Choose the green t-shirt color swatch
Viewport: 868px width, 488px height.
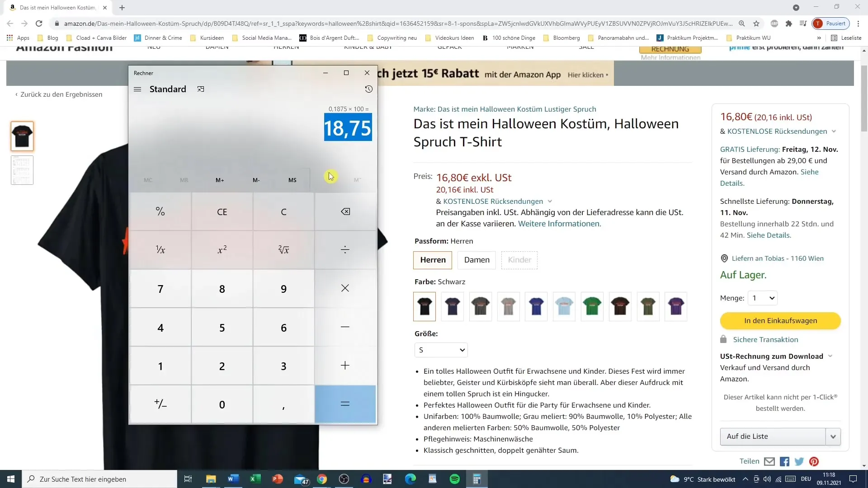592,306
